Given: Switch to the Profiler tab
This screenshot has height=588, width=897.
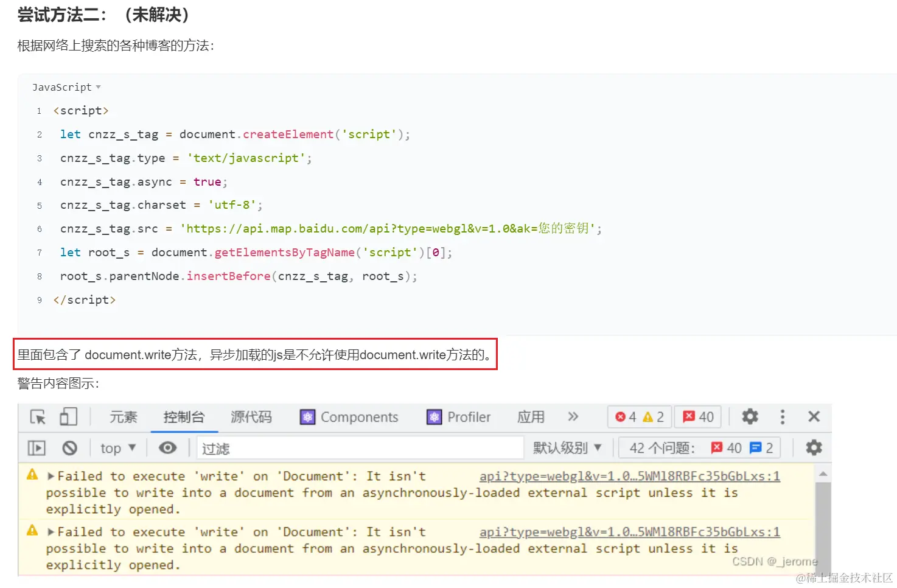Looking at the screenshot, I should pos(459,417).
